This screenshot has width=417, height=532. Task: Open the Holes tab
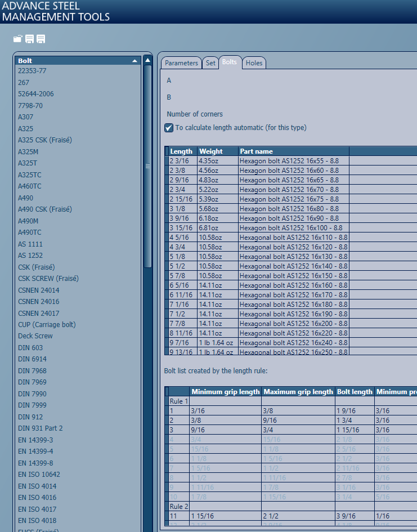[x=254, y=62]
